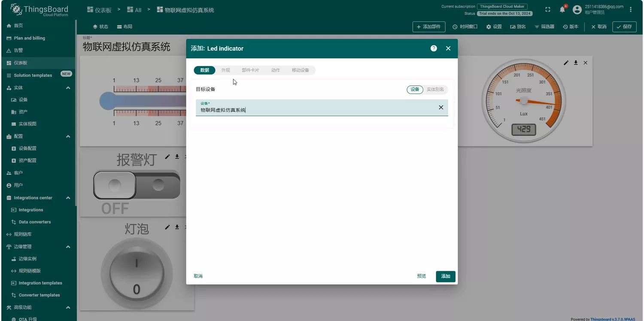Open the user account menu dots
This screenshot has width=644, height=321.
pos(630,9)
